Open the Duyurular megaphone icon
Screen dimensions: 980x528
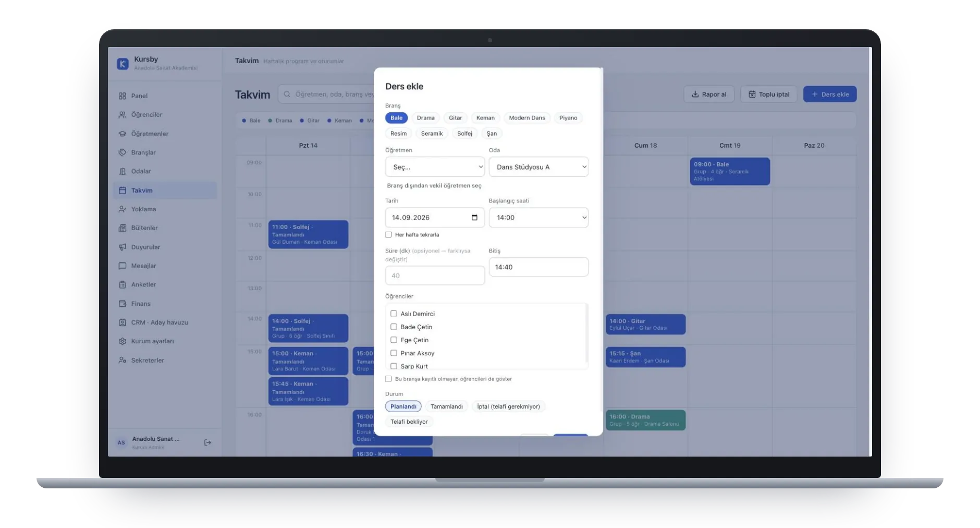(x=123, y=247)
